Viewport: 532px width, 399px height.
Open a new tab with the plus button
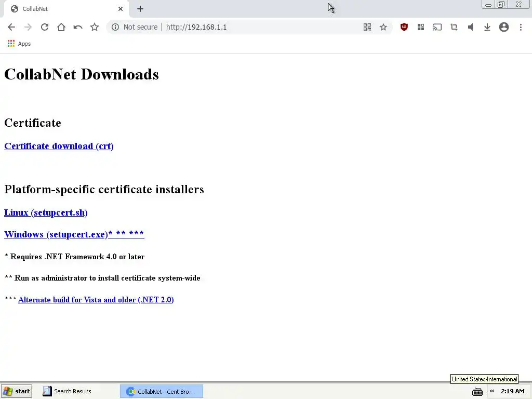click(x=140, y=9)
